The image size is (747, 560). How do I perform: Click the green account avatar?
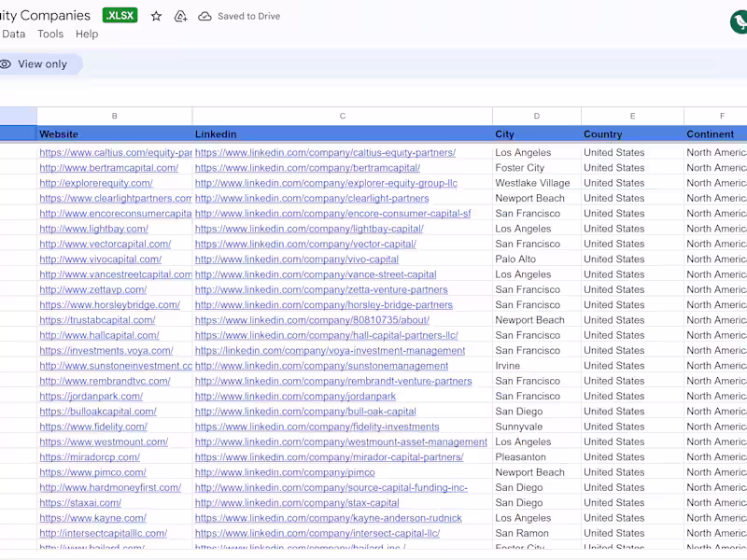tap(739, 21)
